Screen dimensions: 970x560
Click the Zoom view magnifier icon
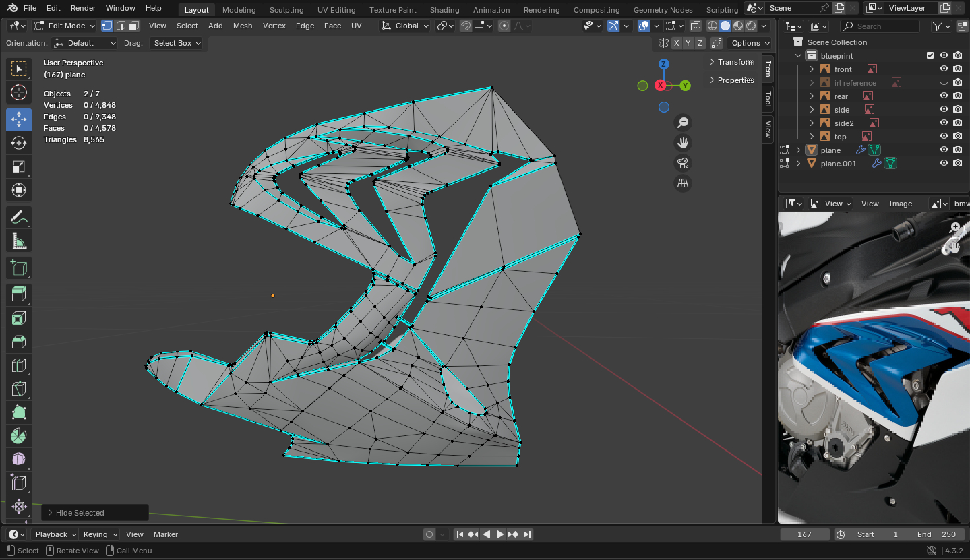(x=683, y=123)
